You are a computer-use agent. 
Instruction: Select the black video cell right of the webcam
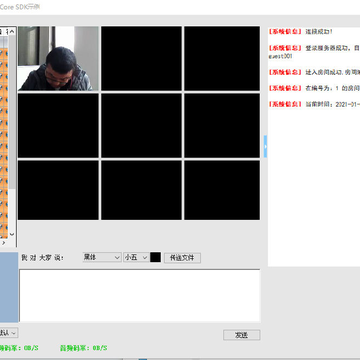coord(142,58)
